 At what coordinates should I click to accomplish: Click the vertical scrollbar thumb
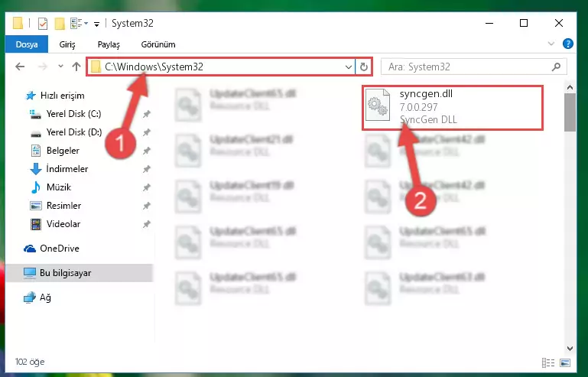570,112
